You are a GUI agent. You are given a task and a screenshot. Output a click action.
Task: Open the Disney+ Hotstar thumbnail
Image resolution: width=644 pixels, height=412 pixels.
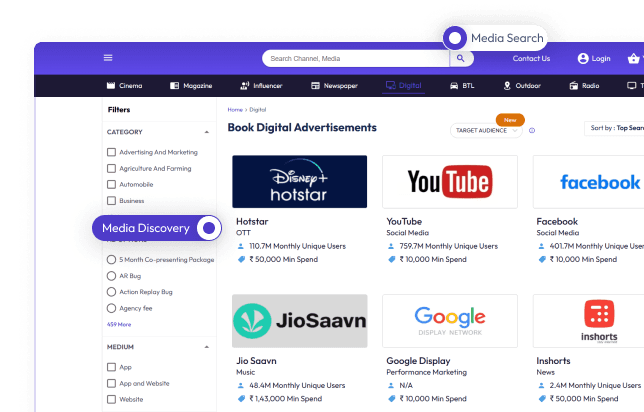pos(299,182)
